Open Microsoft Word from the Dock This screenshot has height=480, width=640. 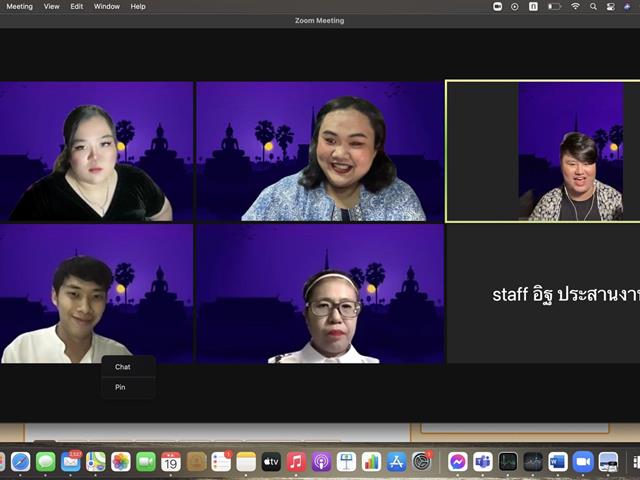558,462
